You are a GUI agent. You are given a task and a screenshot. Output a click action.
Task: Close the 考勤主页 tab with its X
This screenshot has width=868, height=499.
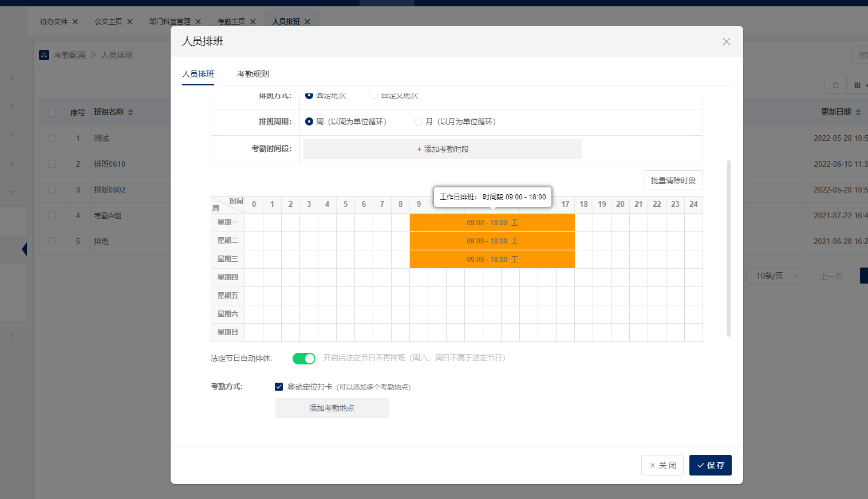pos(252,22)
